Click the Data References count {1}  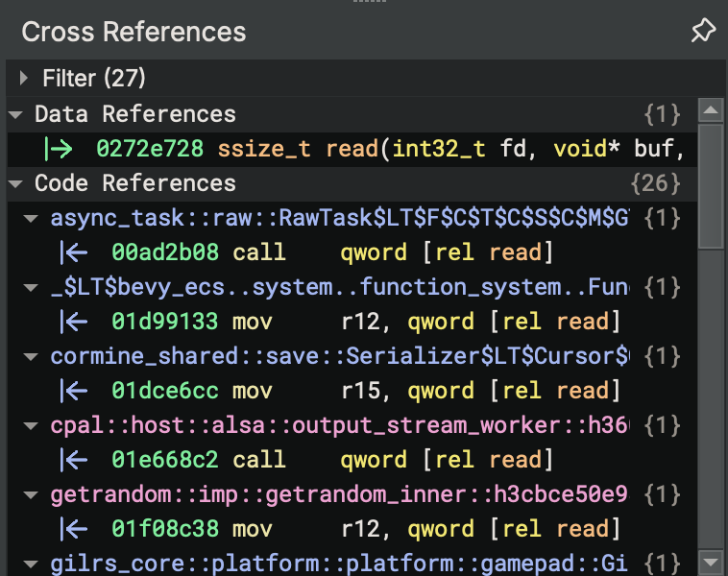click(663, 114)
